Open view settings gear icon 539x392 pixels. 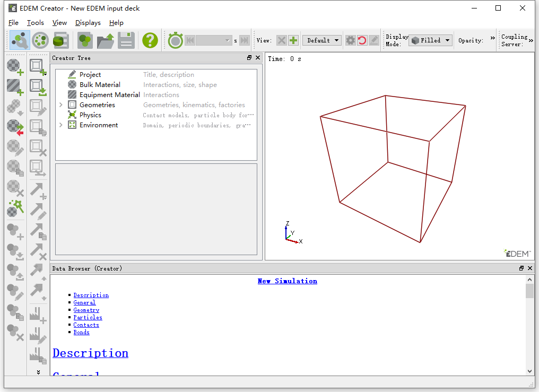click(350, 40)
